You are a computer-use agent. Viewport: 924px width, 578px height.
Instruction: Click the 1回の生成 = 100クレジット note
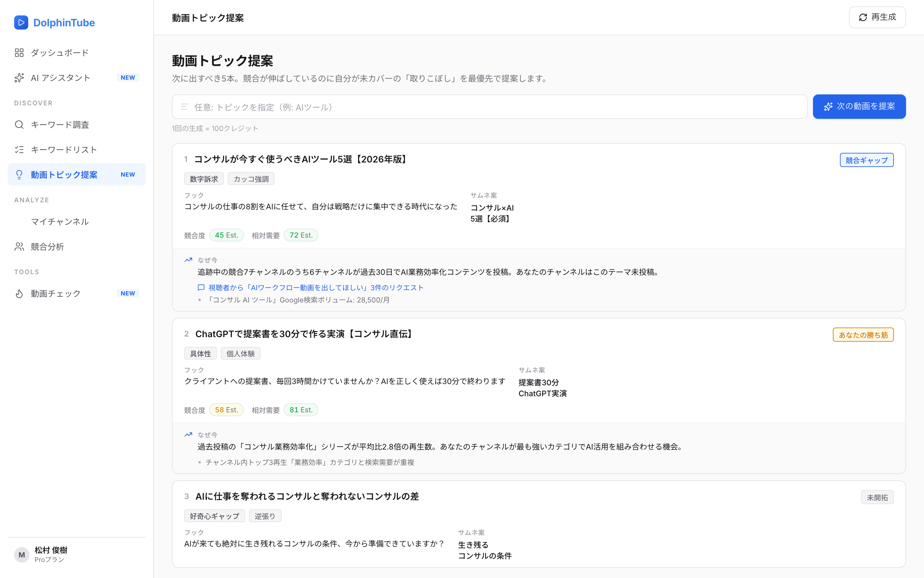215,128
